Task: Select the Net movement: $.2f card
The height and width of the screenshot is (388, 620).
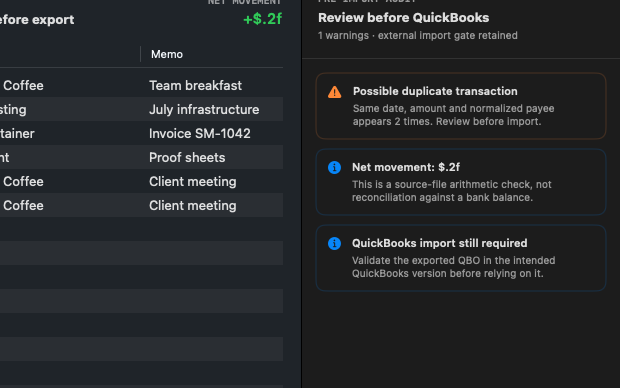Action: (x=461, y=182)
